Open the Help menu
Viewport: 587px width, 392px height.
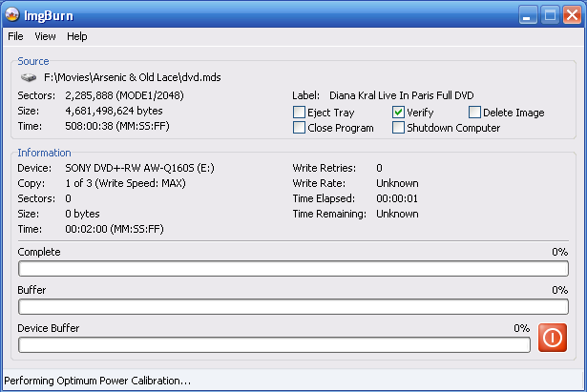point(77,36)
